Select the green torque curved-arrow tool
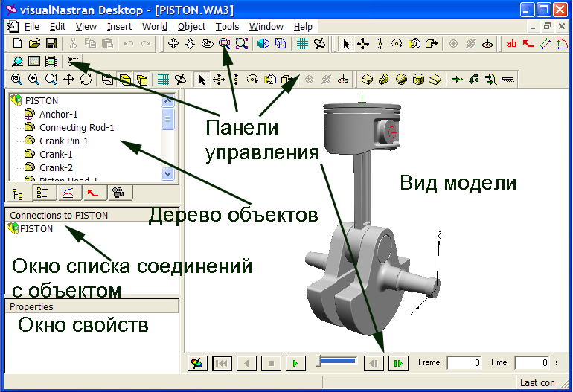Image resolution: width=573 pixels, height=392 pixels. point(474,80)
